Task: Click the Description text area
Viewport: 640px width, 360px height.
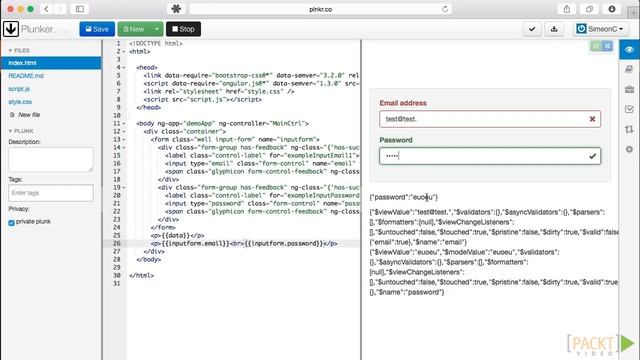Action: (51, 159)
